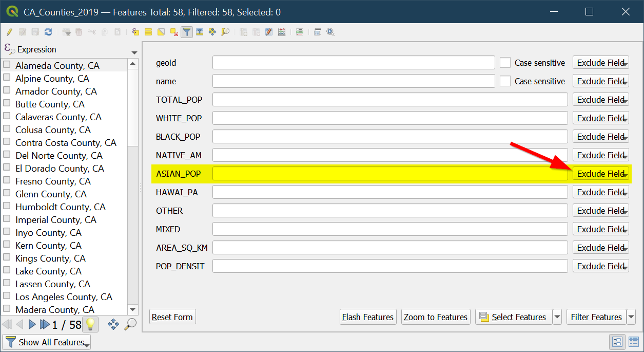This screenshot has height=352, width=644.
Task: Click Pan map to selected rows icon
Action: [x=212, y=32]
